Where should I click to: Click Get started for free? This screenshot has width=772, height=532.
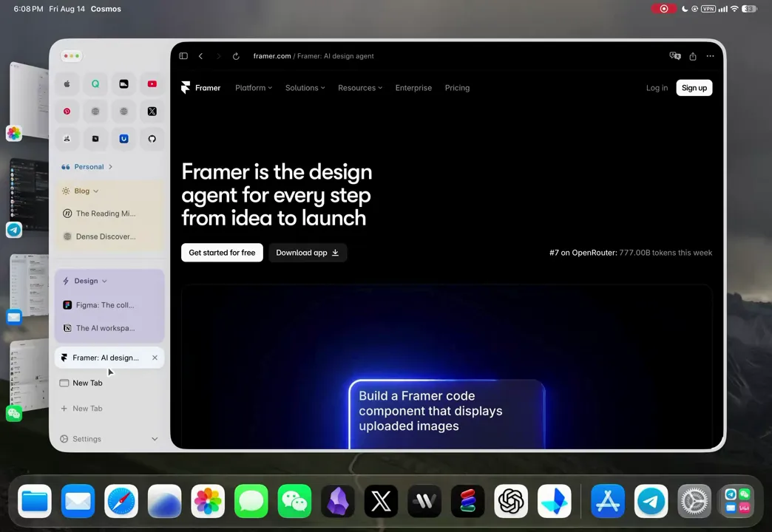pos(222,253)
